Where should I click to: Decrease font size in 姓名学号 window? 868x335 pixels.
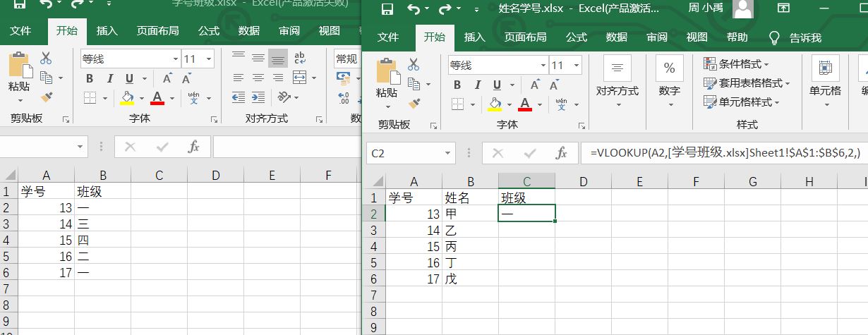pos(554,85)
